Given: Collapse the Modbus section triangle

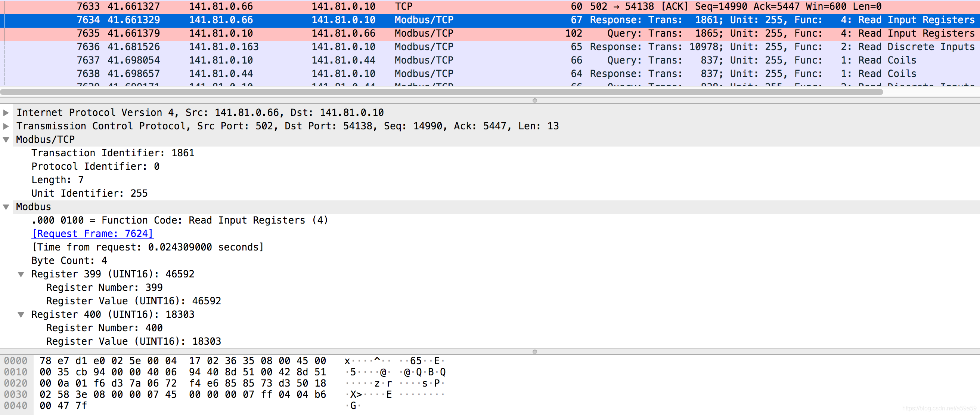Looking at the screenshot, I should [6, 207].
